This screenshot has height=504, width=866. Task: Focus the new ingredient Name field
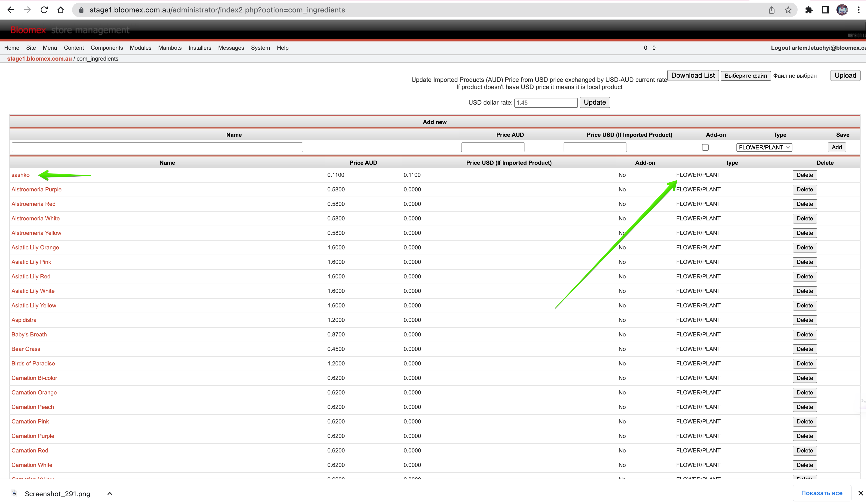[157, 147]
